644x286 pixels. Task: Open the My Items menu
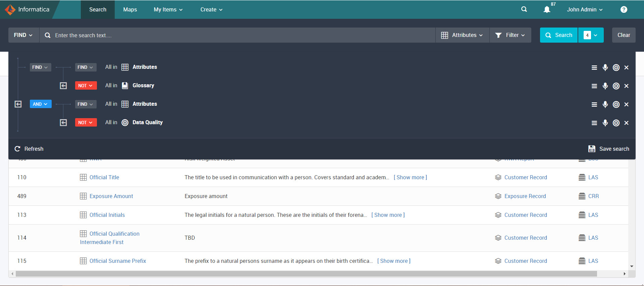(168, 9)
